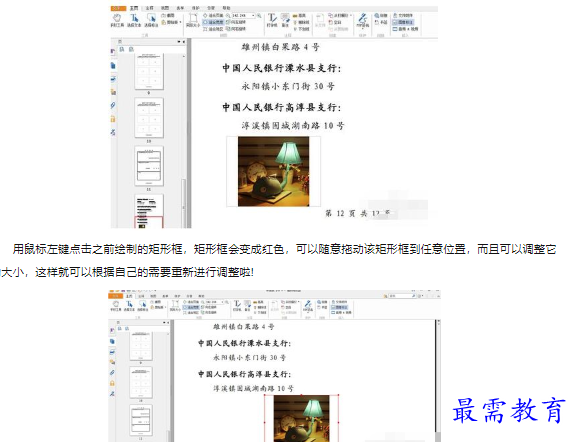Click selected lamp image in bottom screenshot
574x442 pixels.
point(301,418)
